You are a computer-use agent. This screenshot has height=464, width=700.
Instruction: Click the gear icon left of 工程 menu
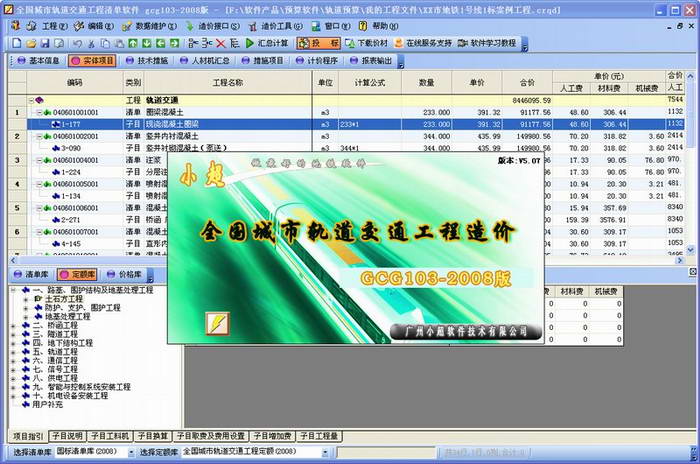coord(31,26)
